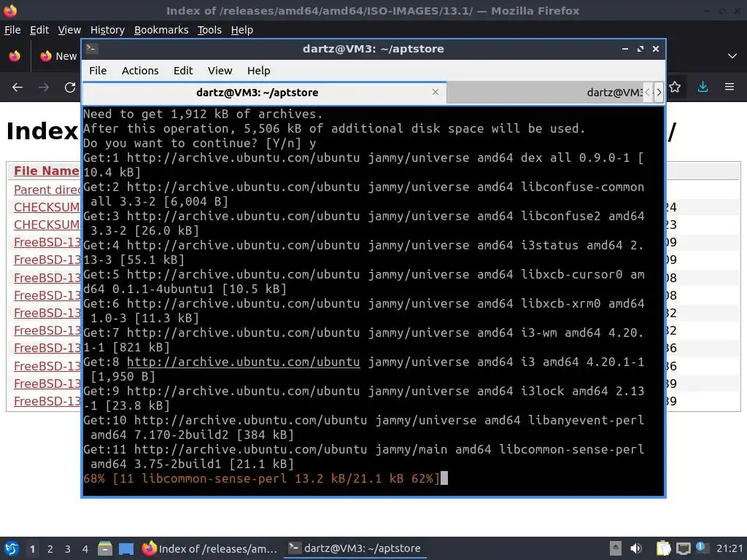Open the LXQt application menu
Viewport: 747px width, 560px height.
11,548
